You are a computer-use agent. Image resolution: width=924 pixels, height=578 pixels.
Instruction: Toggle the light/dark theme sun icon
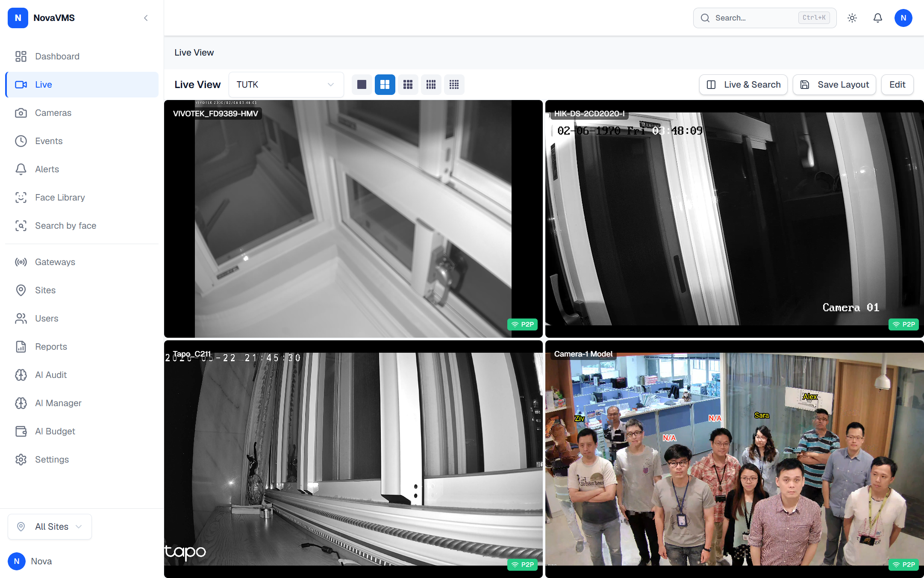(x=852, y=18)
